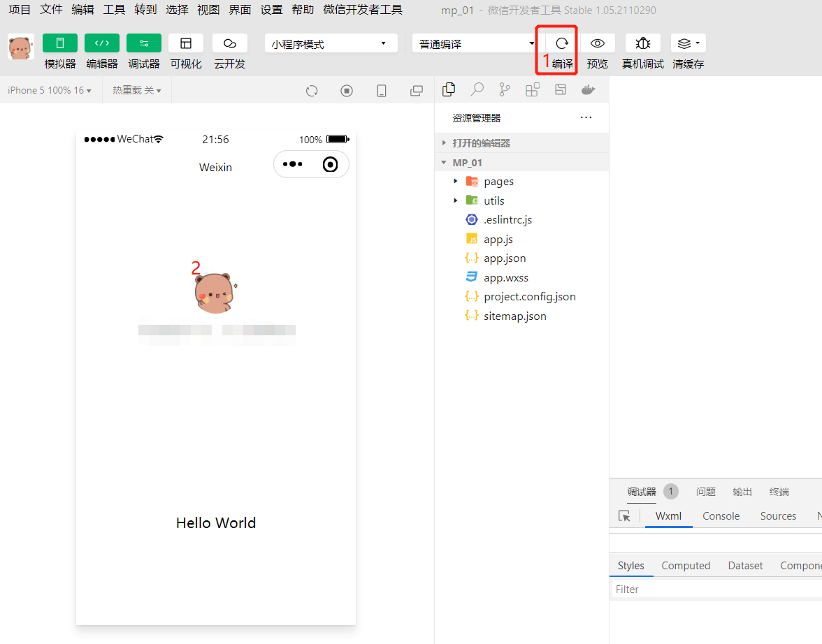Viewport: 822px width, 644px height.
Task: Open the 设置 menu
Action: (271, 10)
